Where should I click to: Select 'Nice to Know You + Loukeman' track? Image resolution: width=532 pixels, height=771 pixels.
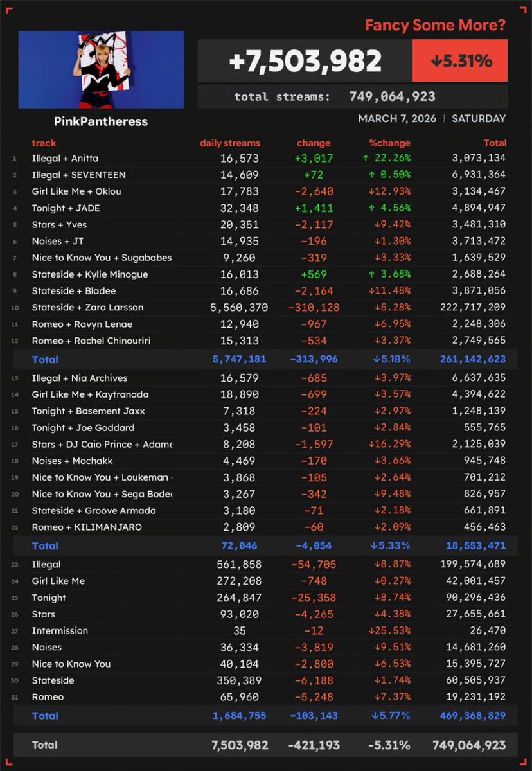coord(102,477)
